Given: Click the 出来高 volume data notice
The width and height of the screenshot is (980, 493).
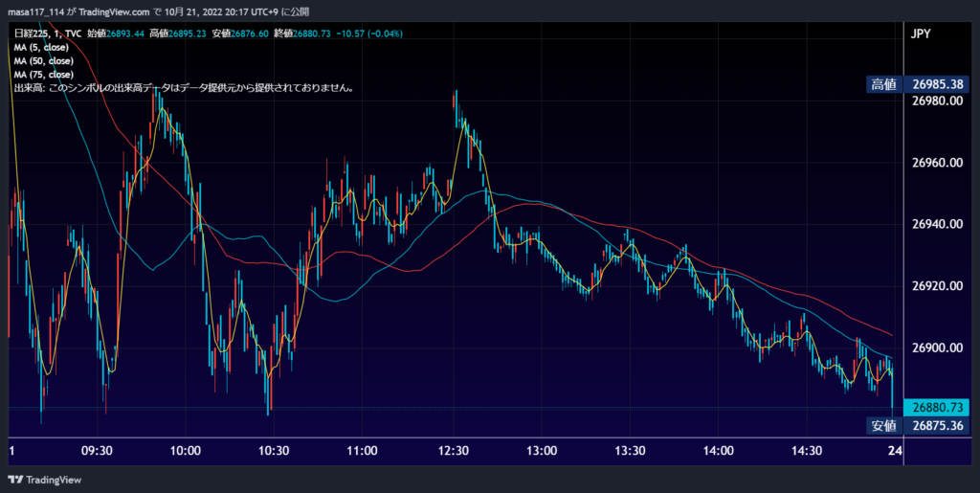Looking at the screenshot, I should click(x=185, y=89).
